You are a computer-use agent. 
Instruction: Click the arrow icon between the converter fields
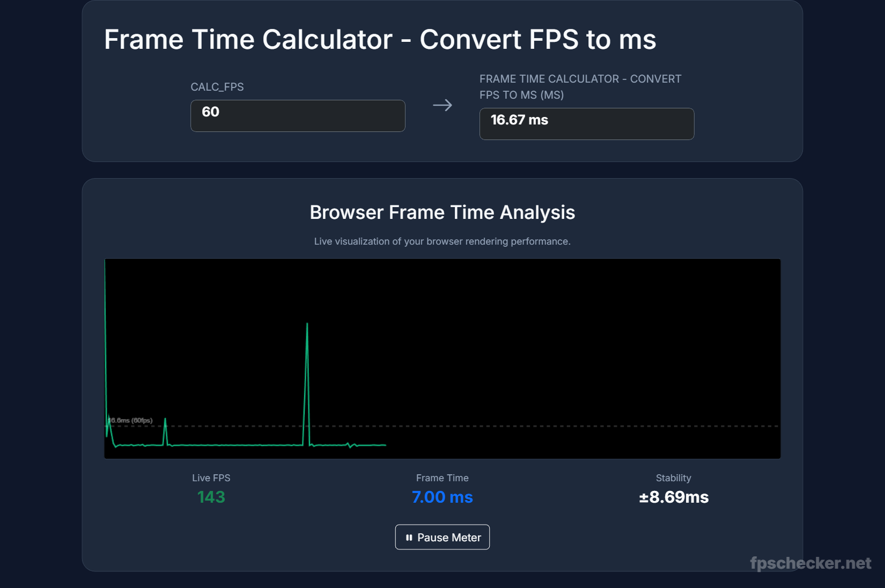[441, 105]
